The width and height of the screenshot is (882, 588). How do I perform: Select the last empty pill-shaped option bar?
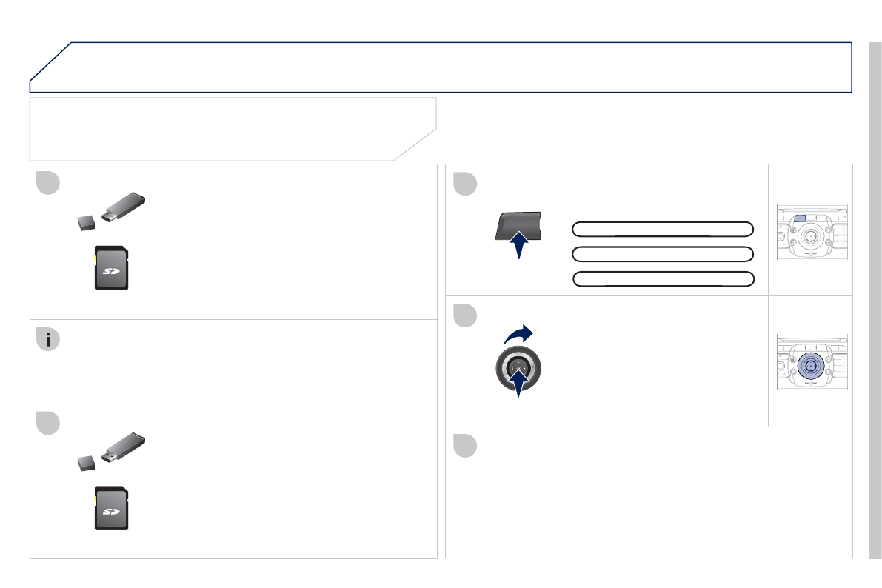click(x=664, y=279)
